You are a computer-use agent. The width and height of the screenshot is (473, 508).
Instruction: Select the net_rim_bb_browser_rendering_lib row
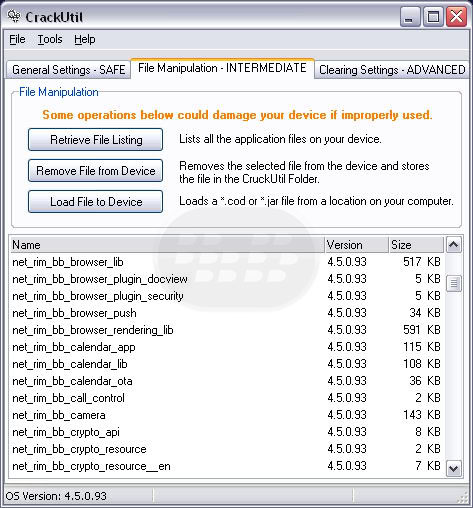(227, 330)
